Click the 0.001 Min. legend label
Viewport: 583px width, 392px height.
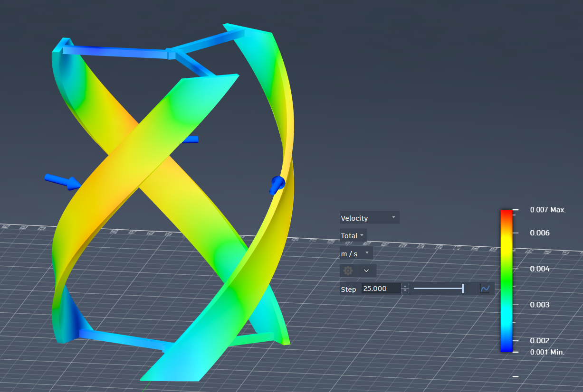pos(547,352)
